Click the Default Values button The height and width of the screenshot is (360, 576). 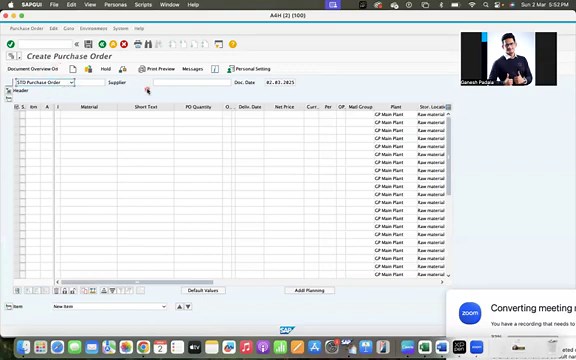203,291
